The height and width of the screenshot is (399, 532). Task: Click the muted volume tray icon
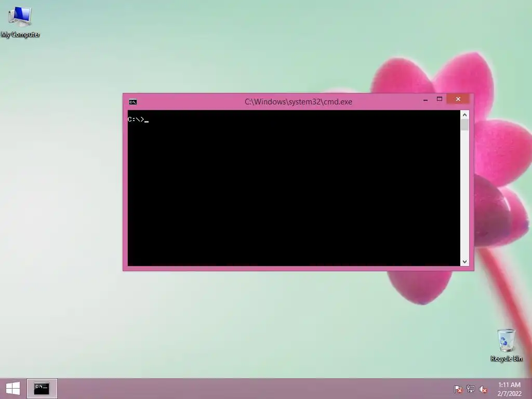pos(483,389)
